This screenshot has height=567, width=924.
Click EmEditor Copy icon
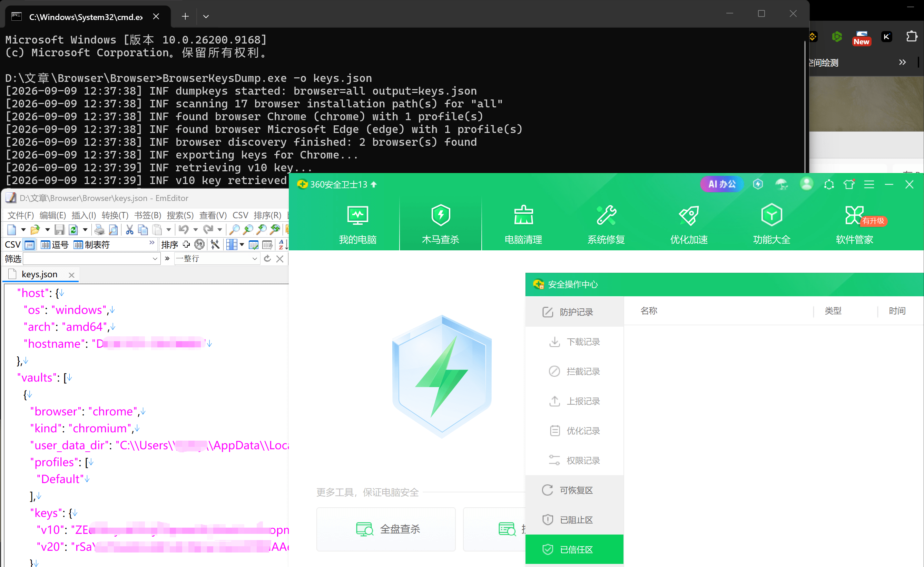coord(143,230)
